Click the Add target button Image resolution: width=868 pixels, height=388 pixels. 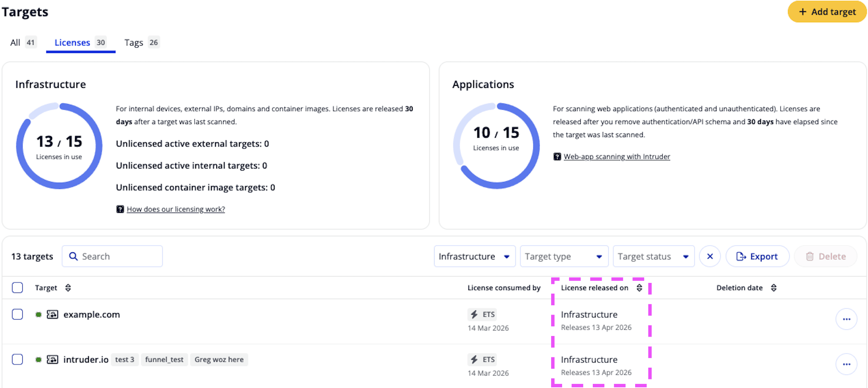tap(827, 12)
